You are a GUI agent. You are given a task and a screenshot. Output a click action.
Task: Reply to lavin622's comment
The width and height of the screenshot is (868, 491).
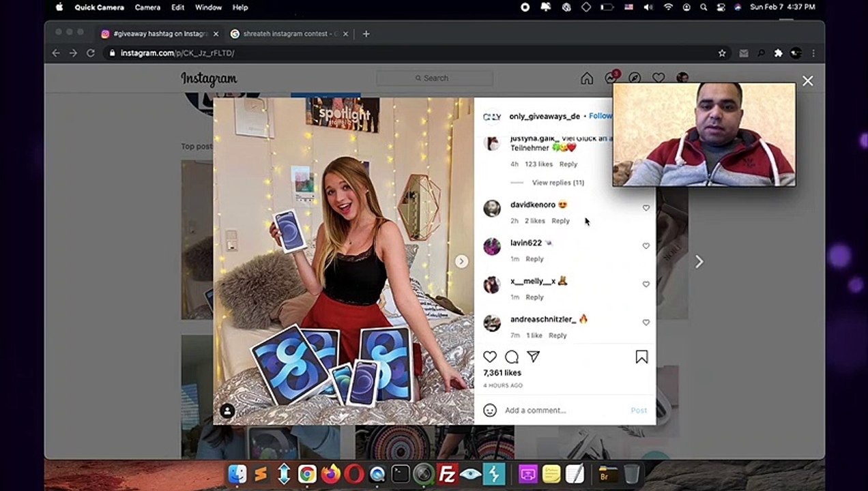point(534,259)
